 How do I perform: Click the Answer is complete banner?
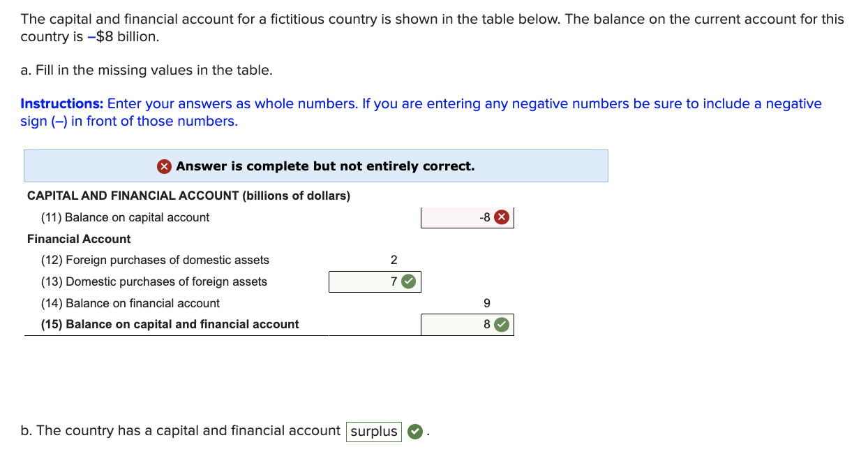pos(316,166)
